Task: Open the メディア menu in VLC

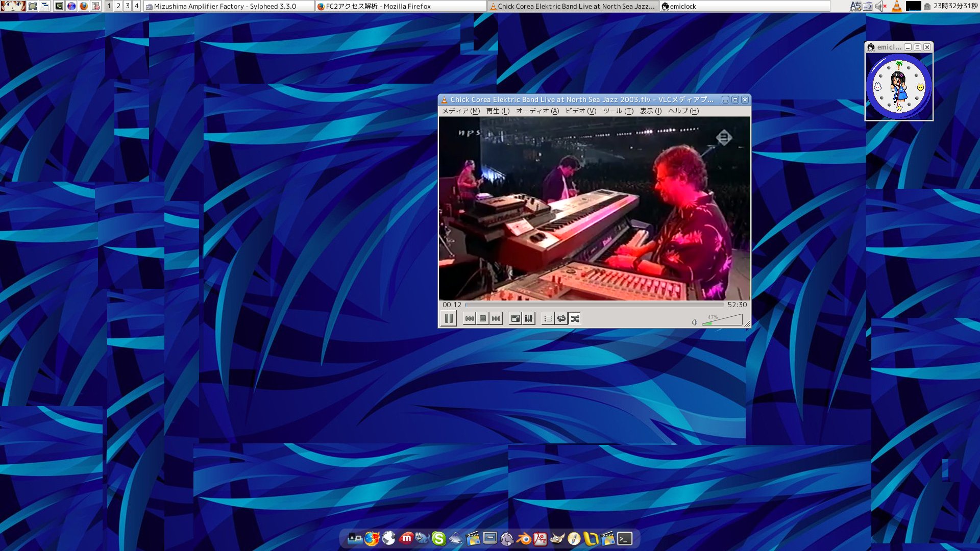Action: (x=462, y=111)
